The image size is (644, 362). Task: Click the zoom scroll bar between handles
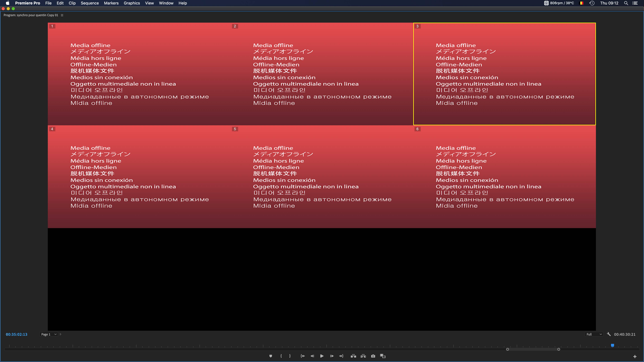pos(533,349)
